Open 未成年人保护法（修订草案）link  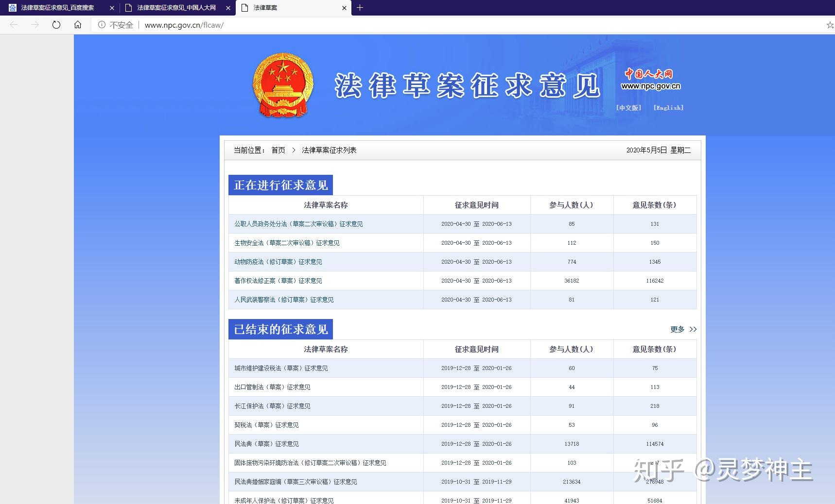click(284, 501)
